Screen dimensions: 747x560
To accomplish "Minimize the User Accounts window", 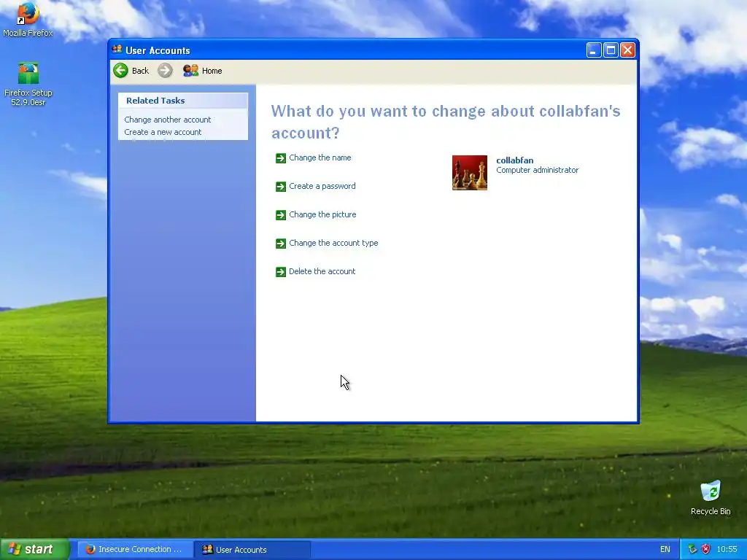I will [x=594, y=50].
